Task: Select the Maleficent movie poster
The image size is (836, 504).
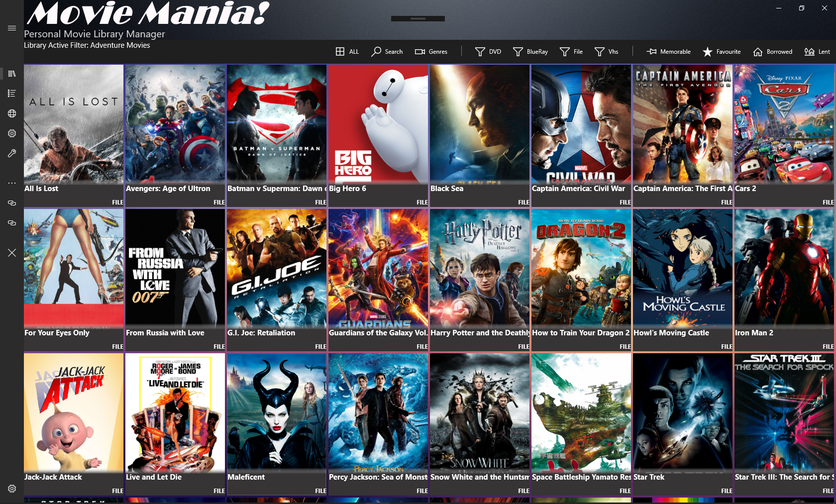Action: pyautogui.click(x=276, y=413)
